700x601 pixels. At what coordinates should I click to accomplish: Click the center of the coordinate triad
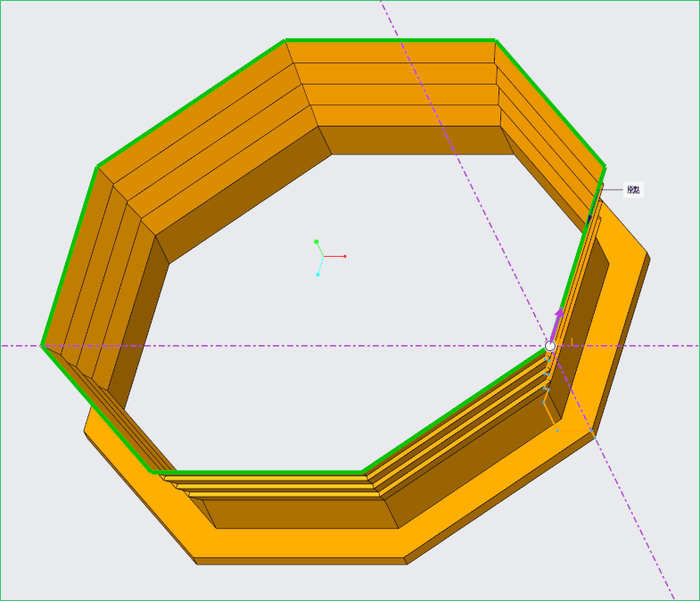point(324,257)
